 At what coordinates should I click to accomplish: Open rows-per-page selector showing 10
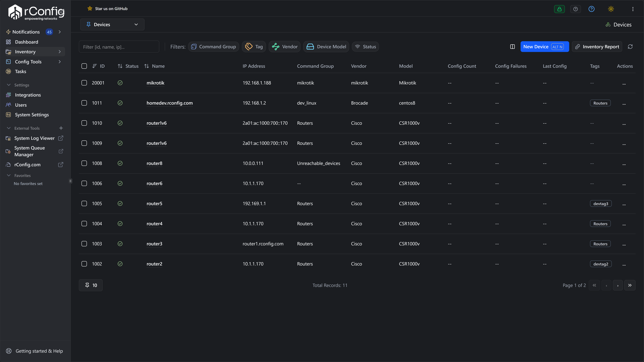coord(91,285)
